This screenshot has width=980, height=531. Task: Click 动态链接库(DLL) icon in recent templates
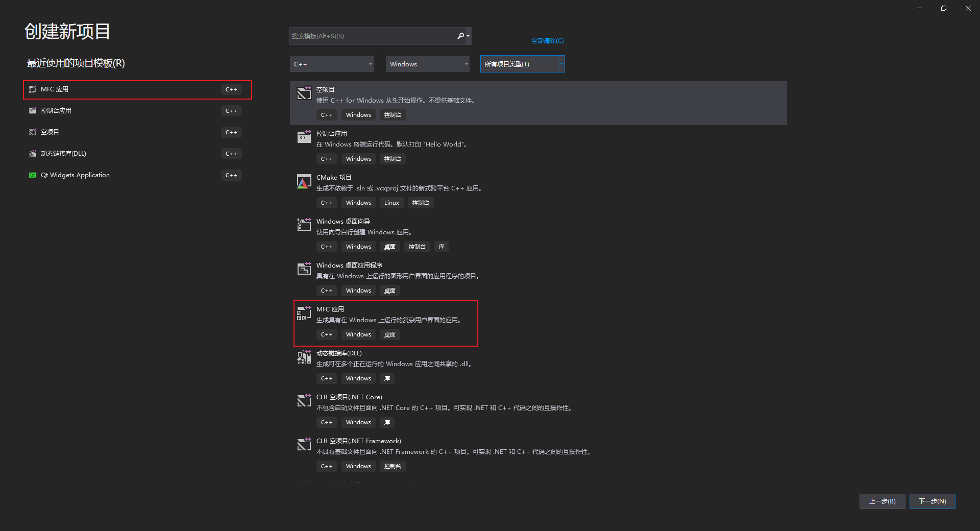(x=33, y=154)
